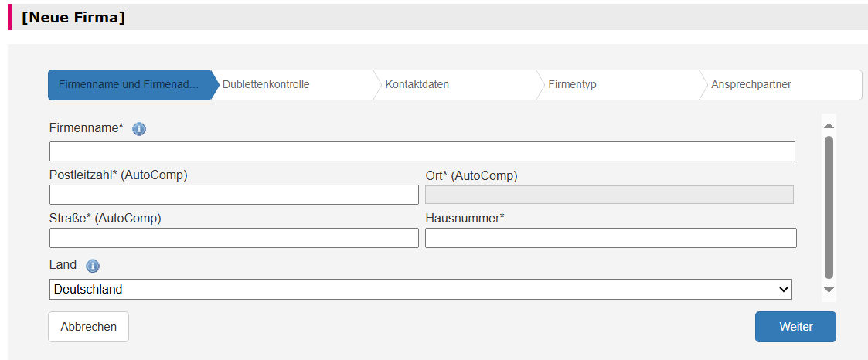Click the vertical scrollbar thumb
The width and height of the screenshot is (868, 360).
tap(829, 207)
